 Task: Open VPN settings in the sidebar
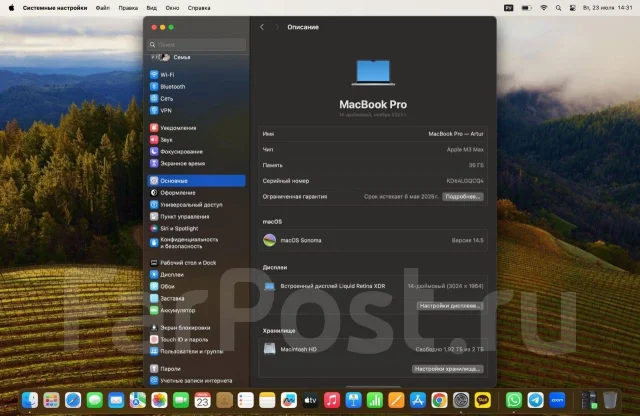pyautogui.click(x=196, y=110)
